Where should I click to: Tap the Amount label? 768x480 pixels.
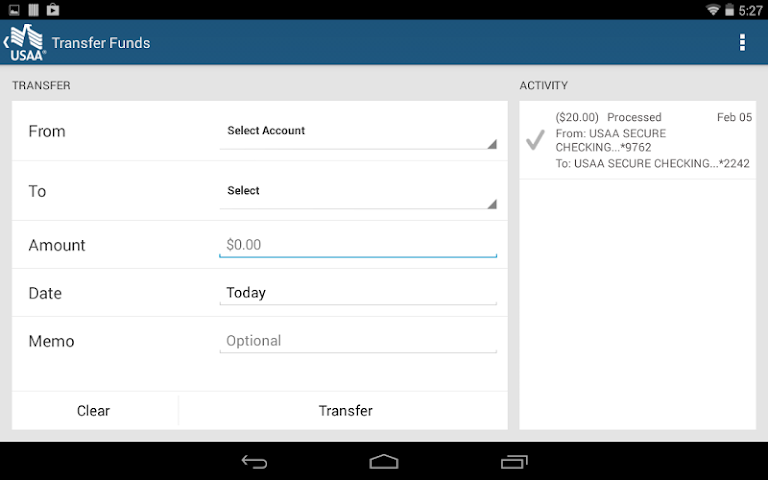click(x=57, y=245)
